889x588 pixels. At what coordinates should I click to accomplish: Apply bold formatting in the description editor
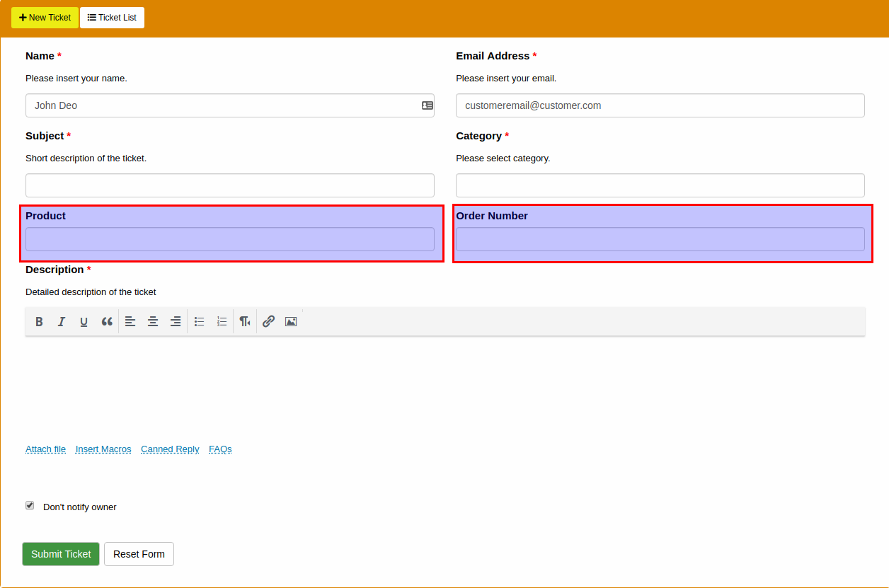tap(39, 321)
